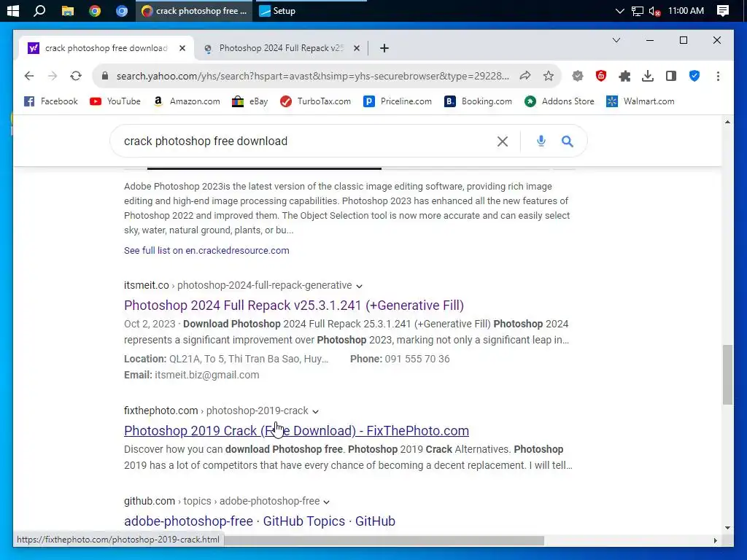Open network status tray icon
Screen dimensions: 747x560
click(638, 10)
